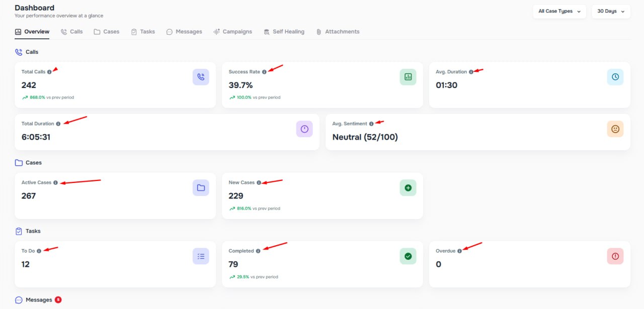
Task: Click the Overdue red alert icon
Action: click(615, 256)
